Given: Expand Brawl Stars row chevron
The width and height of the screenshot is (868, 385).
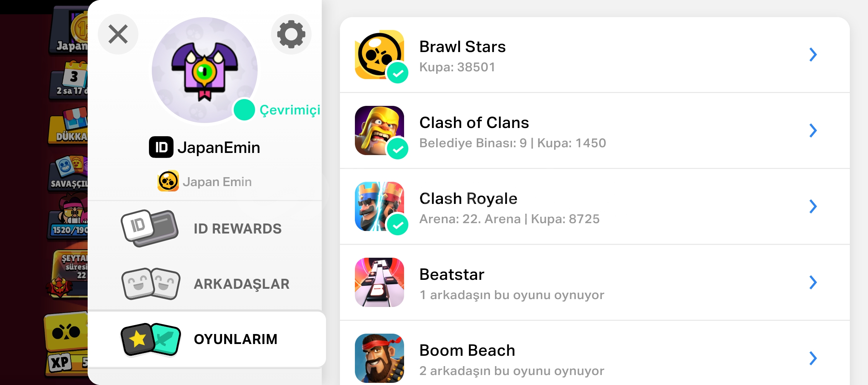Looking at the screenshot, I should 813,55.
